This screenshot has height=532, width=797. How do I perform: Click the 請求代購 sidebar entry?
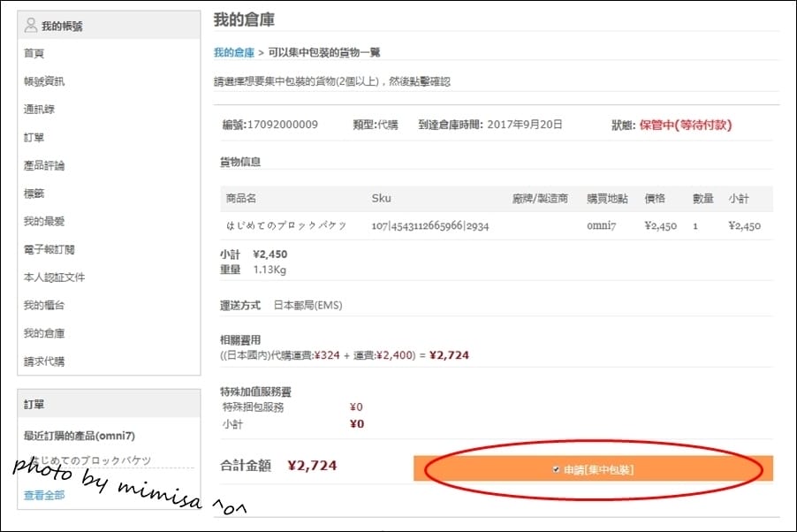coord(46,361)
